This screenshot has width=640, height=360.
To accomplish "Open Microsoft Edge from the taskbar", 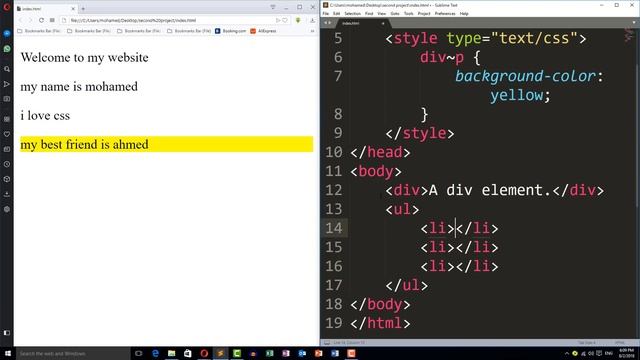I will pos(155,353).
